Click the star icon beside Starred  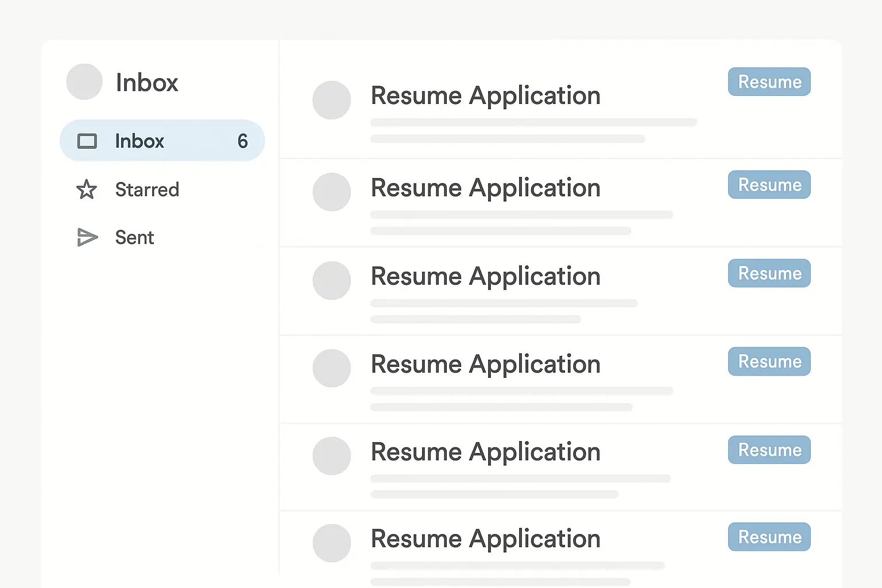(87, 189)
